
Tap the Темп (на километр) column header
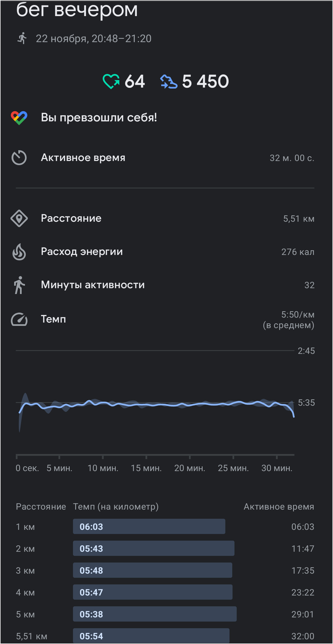coord(116,507)
